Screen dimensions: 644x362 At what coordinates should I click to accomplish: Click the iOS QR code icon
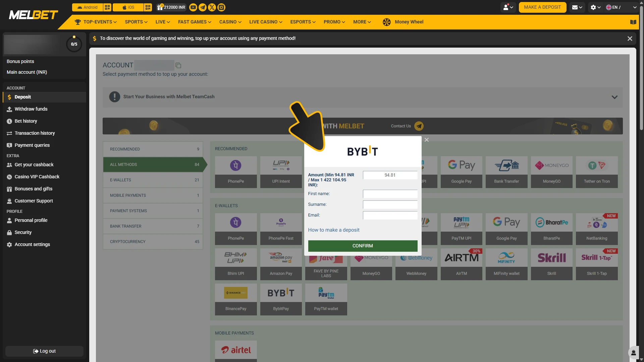coord(148,7)
